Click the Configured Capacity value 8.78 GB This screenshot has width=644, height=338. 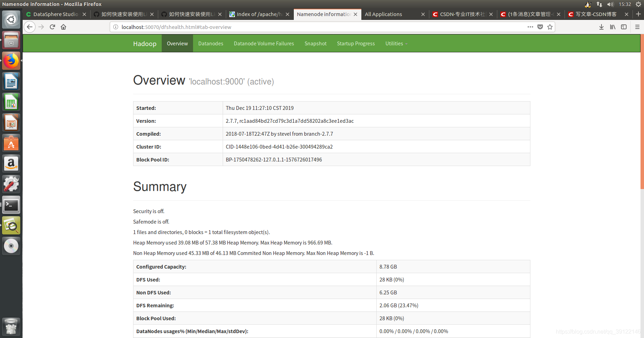388,267
